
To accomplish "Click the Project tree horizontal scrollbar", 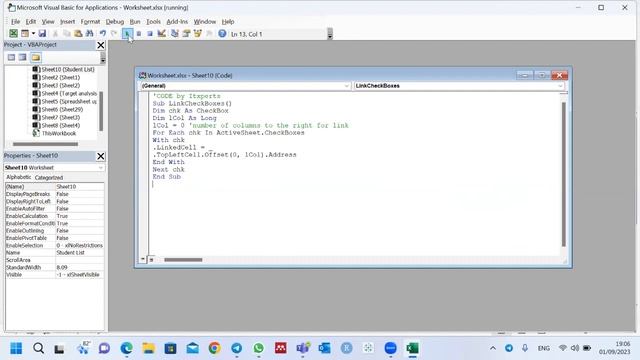I will point(45,144).
